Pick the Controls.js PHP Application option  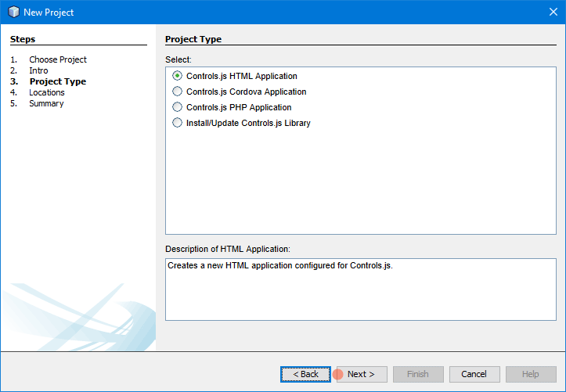click(232, 107)
